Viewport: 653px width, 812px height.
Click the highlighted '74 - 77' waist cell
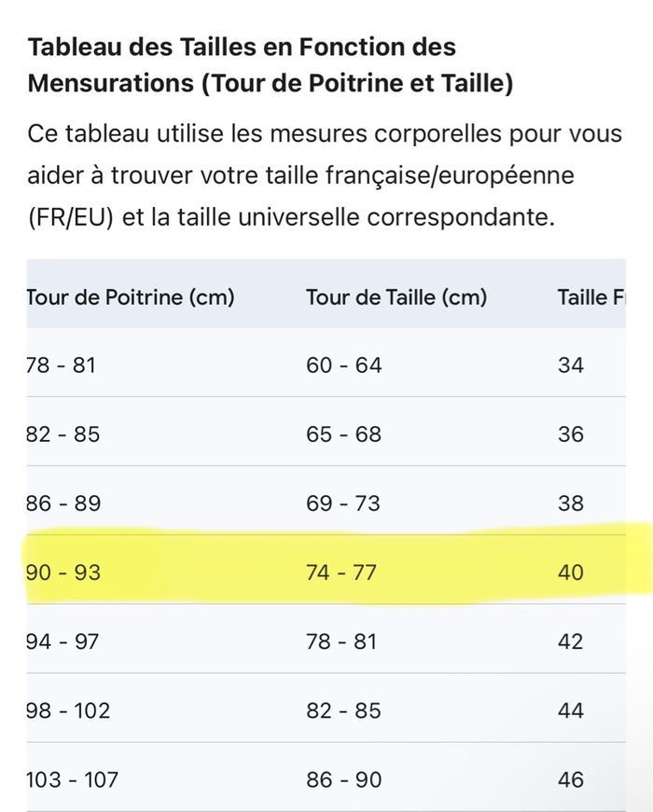341,571
